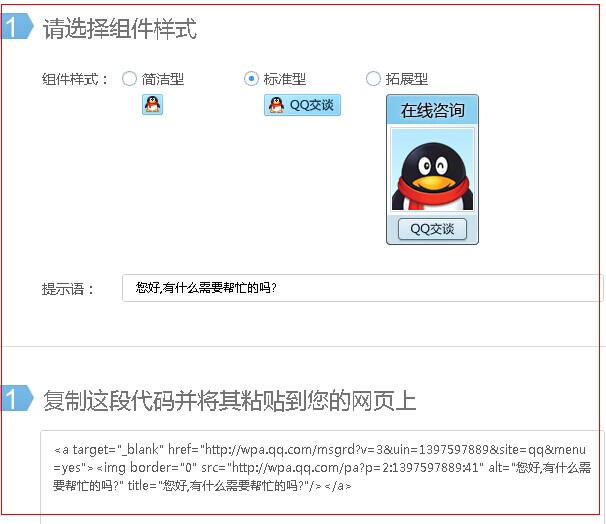The image size is (606, 524).
Task: Click the heading 复制这段代码并将其粘贴到您的网页上
Action: pyautogui.click(x=230, y=400)
